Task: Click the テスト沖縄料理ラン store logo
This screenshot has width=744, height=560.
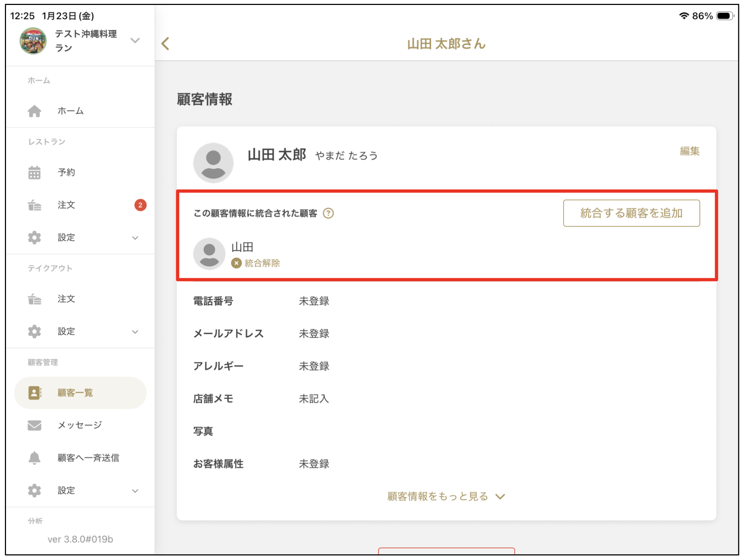Action: coord(34,40)
